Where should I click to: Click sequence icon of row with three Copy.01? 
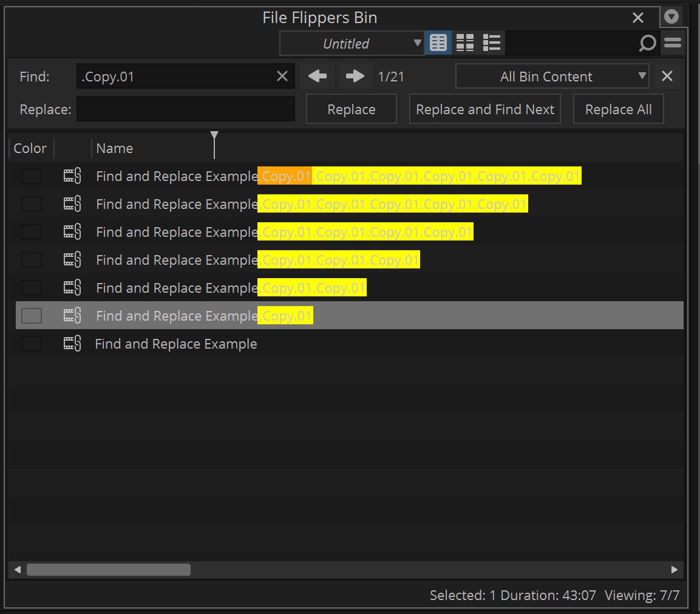[x=72, y=260]
